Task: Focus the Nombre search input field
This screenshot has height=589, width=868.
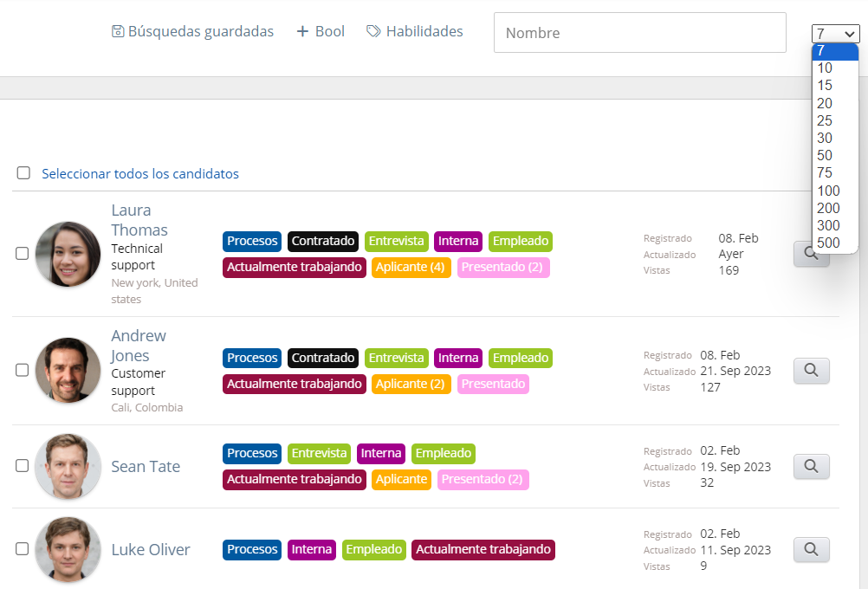Action: pos(639,33)
